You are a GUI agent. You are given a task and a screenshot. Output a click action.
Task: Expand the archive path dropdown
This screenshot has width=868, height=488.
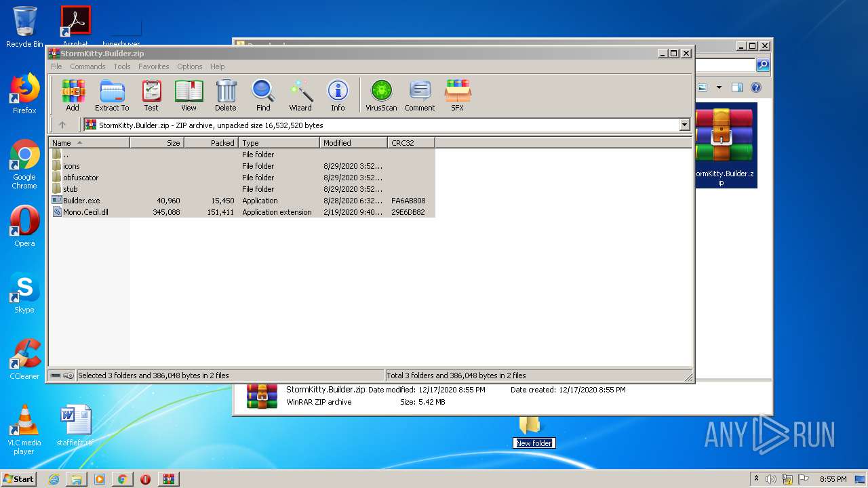point(684,125)
